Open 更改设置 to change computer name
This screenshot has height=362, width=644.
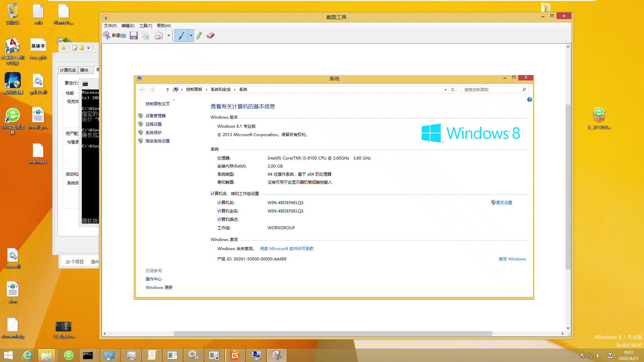pyautogui.click(x=504, y=202)
